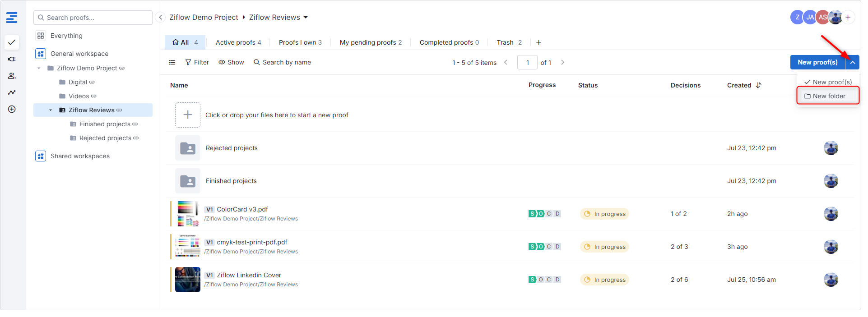The width and height of the screenshot is (868, 317).
Task: Open the Ziflow Linkedin Cover thumbnail
Action: tap(188, 280)
